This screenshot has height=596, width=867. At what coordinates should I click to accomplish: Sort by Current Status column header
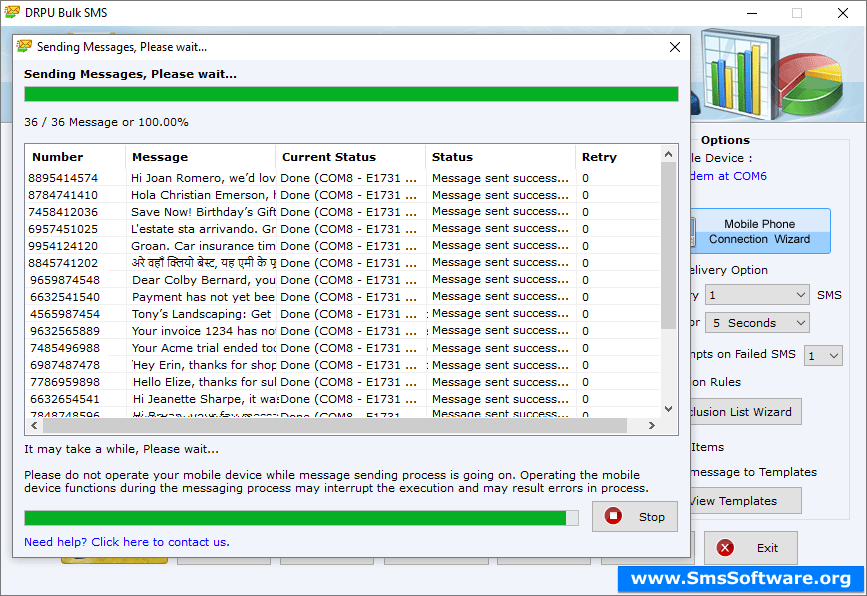click(351, 157)
